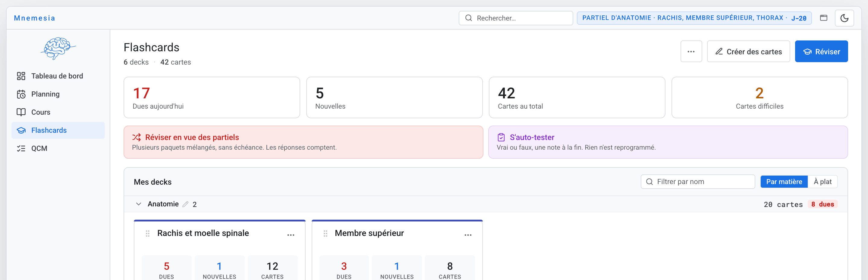The width and height of the screenshot is (868, 280).
Task: Launch Réviser en vue des partiels
Action: [x=303, y=142]
